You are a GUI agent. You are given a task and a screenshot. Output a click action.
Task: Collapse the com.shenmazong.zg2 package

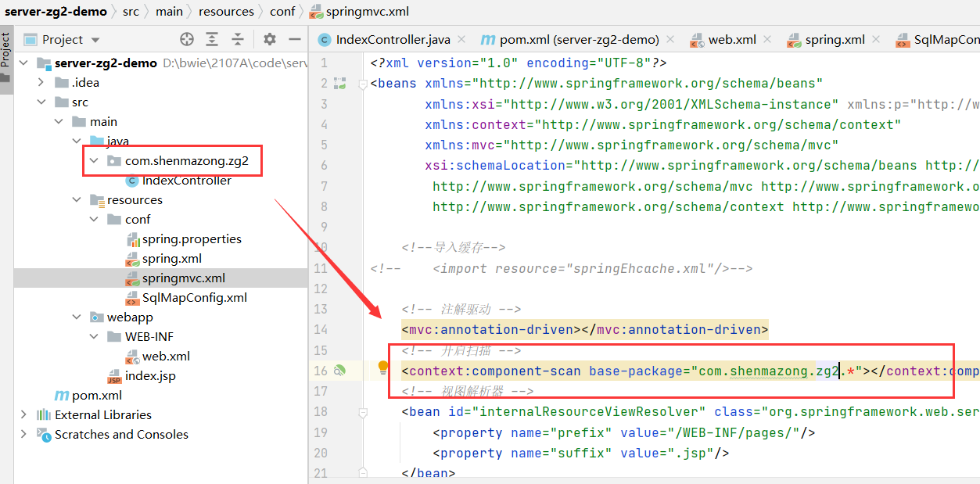94,161
